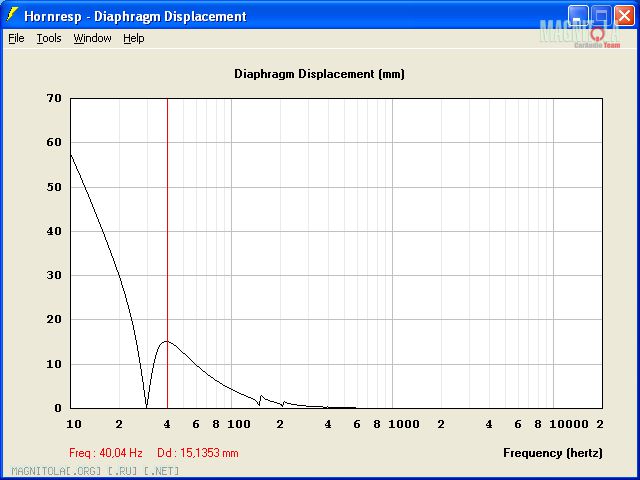This screenshot has height=480, width=640.
Task: Click the curve peak near 40 Hz
Action: [x=167, y=341]
